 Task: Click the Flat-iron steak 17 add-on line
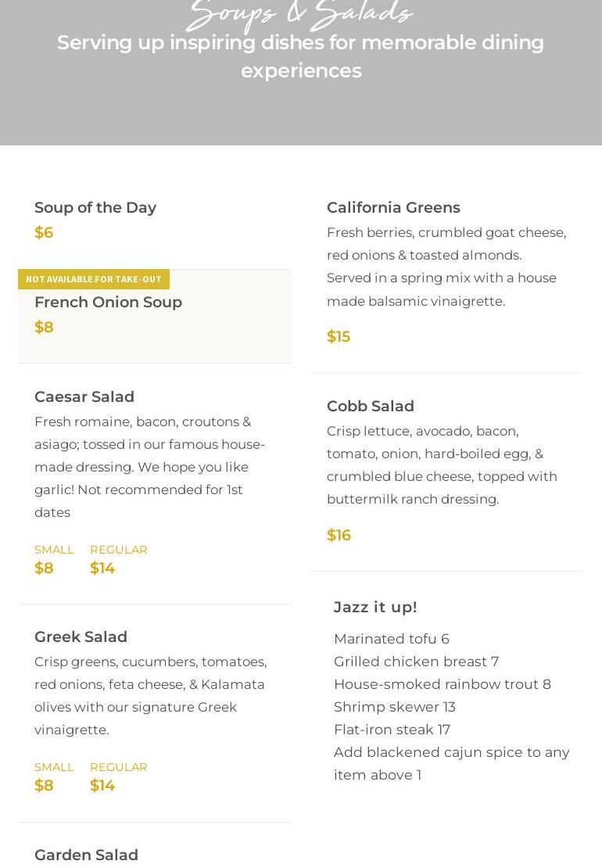(x=392, y=730)
